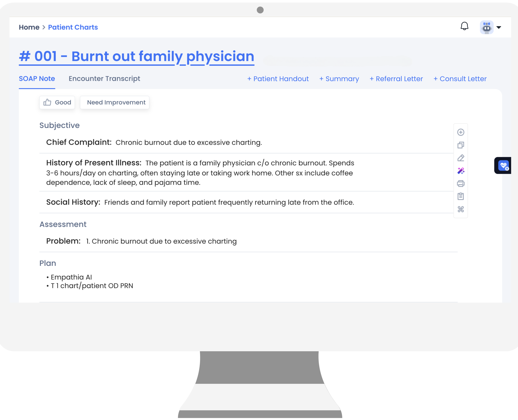518x420 pixels.
Task: Click the chart title Burnt out family physician
Action: [136, 56]
